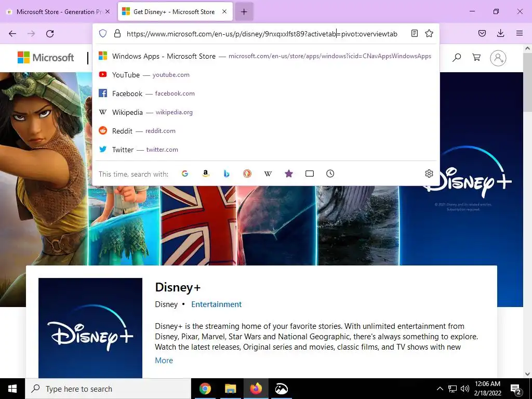Image resolution: width=532 pixels, height=399 pixels.
Task: Click in the address bar URL
Action: click(x=262, y=34)
